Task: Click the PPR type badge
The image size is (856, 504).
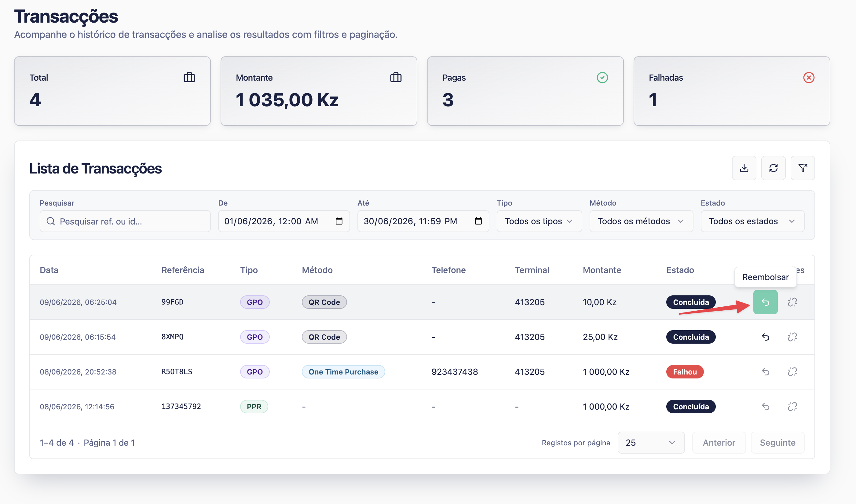Action: click(x=254, y=407)
